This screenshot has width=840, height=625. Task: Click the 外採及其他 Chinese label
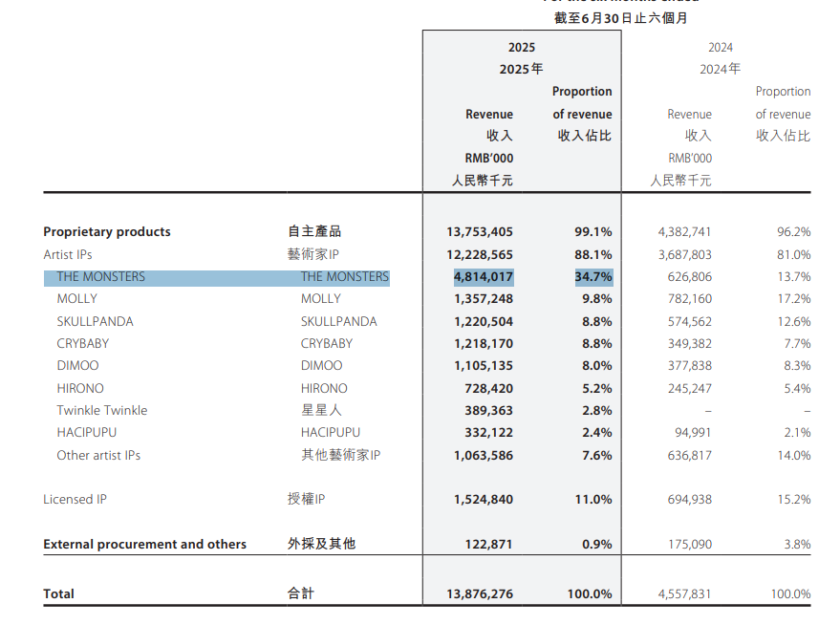point(321,545)
